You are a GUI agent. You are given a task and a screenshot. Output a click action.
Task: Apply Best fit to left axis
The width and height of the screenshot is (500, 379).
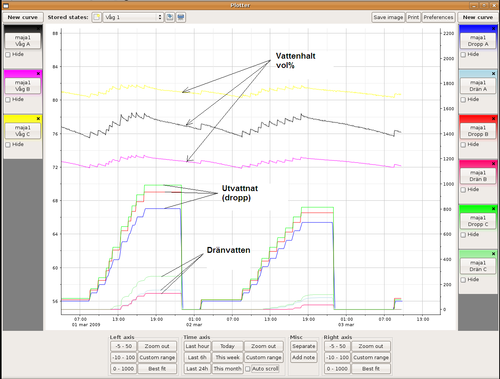pos(157,369)
